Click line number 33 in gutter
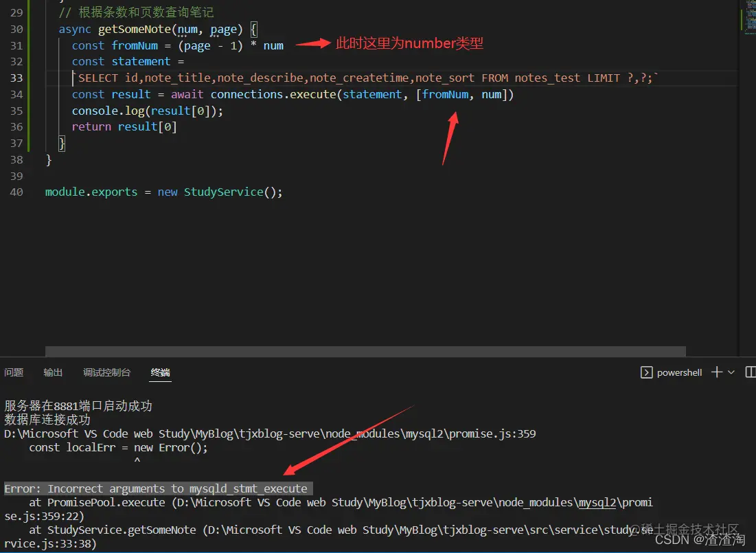Screen dimensions: 756x553 pyautogui.click(x=16, y=78)
